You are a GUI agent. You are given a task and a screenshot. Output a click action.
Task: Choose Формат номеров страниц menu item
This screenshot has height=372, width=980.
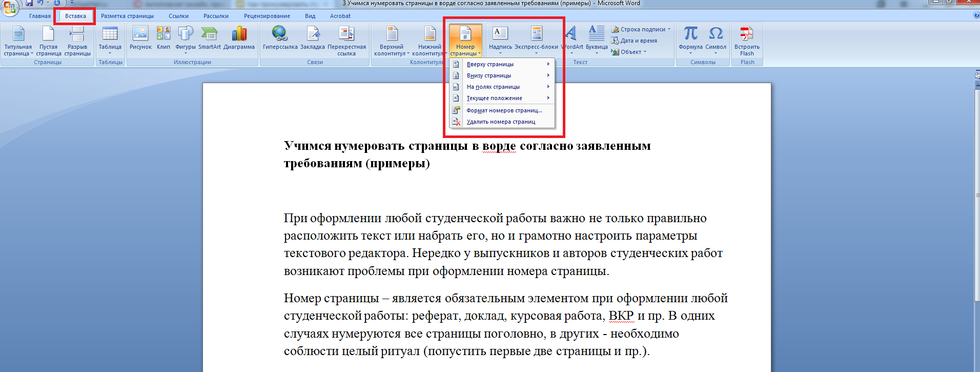point(503,110)
